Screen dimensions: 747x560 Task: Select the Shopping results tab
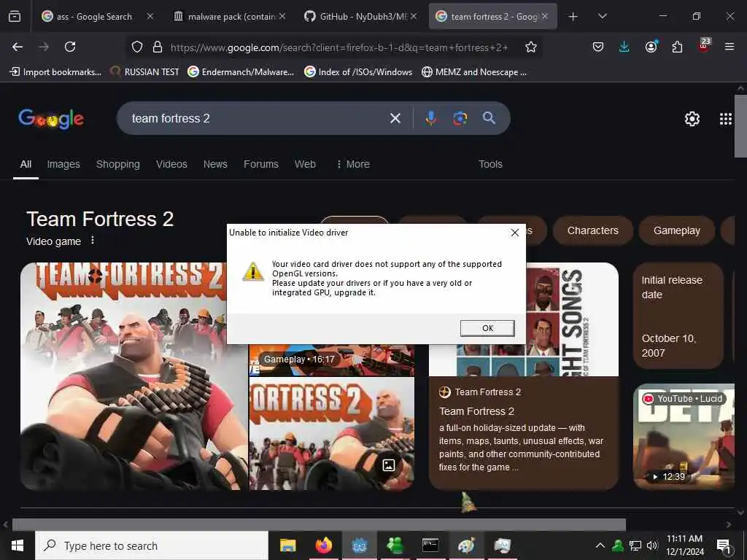tap(117, 164)
